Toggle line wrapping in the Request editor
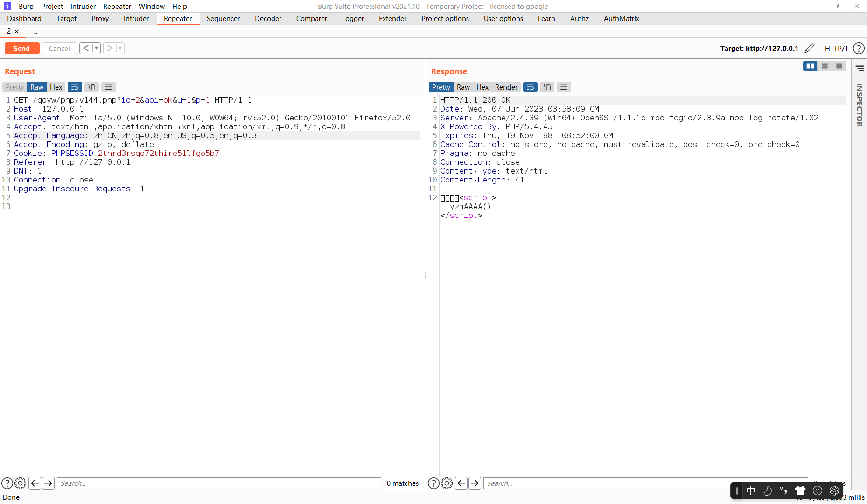This screenshot has width=867, height=504. [75, 87]
